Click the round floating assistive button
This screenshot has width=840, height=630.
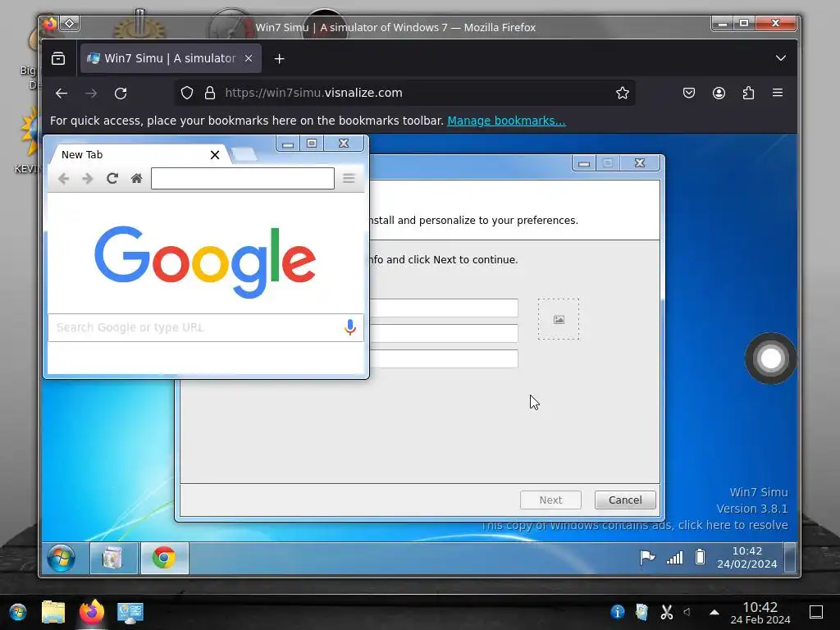[770, 358]
